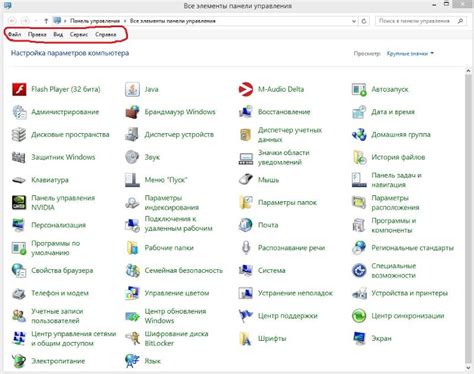
Task: Open the Центр синхронизации green icon
Action: (x=359, y=316)
